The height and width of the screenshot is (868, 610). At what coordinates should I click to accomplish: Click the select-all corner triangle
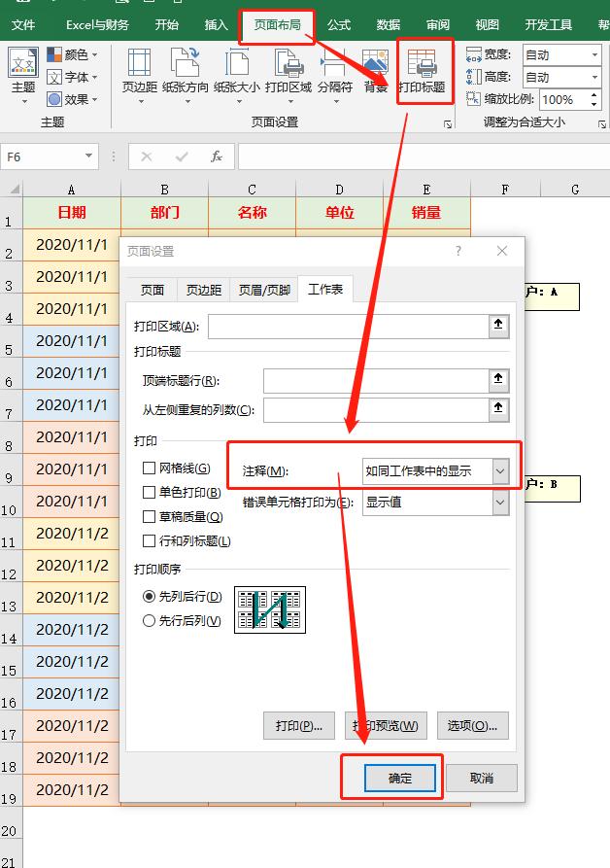click(x=15, y=190)
